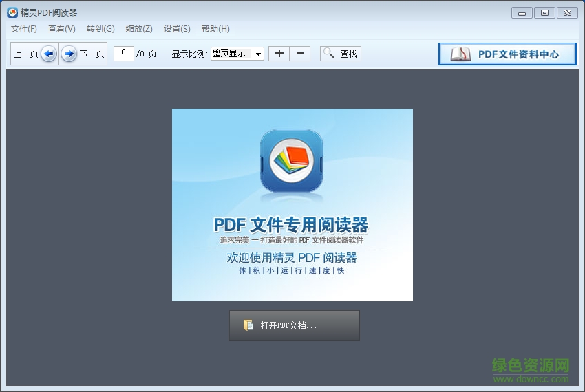The height and width of the screenshot is (392, 585).
Task: Open the 缩放(Z) menu
Action: pos(139,29)
